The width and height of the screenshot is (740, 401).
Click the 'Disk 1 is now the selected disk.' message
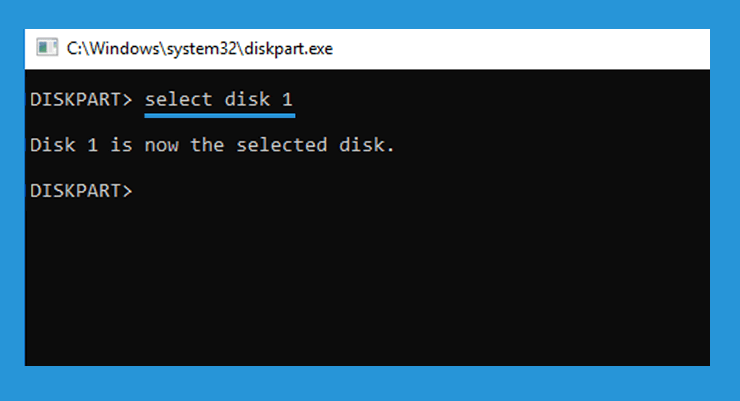coord(212,145)
